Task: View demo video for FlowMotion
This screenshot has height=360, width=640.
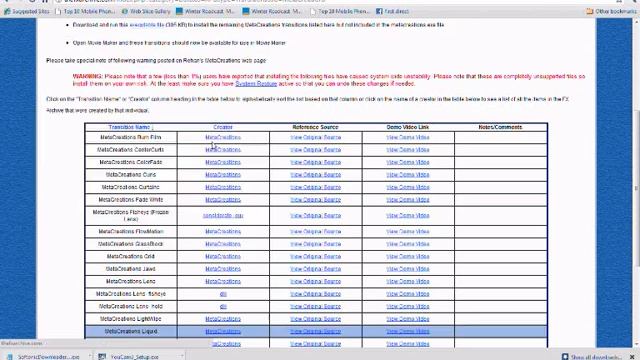Action: (408, 231)
